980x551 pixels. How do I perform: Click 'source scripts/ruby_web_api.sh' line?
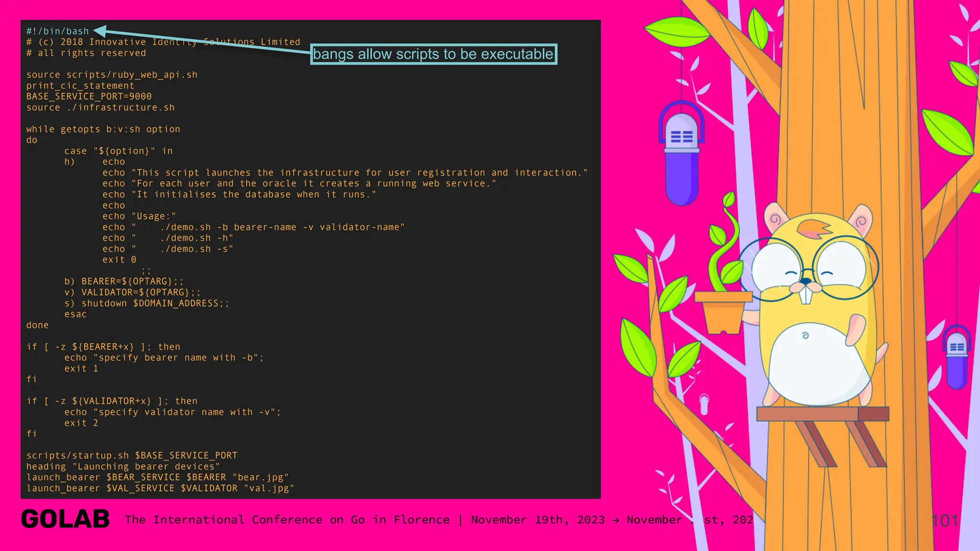(x=112, y=75)
